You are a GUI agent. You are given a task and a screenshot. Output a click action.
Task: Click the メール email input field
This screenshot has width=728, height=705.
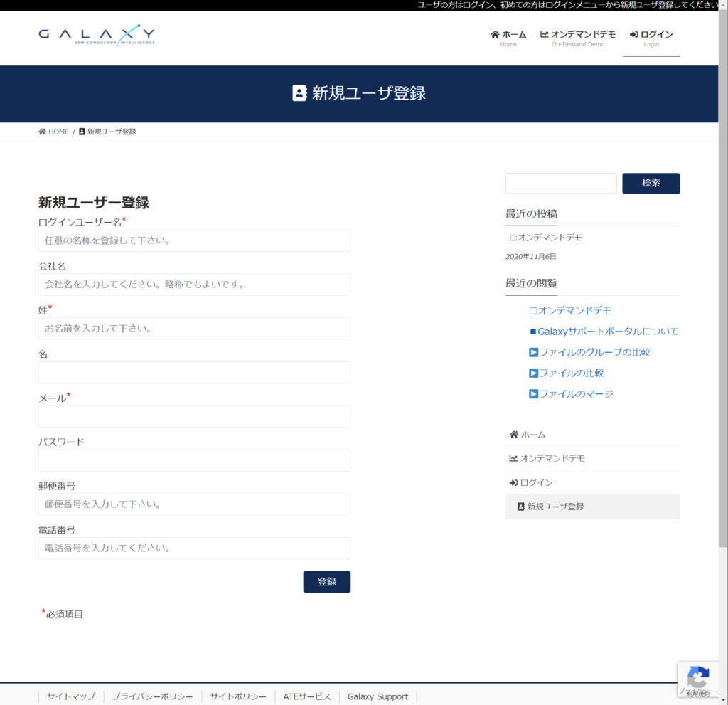(194, 416)
